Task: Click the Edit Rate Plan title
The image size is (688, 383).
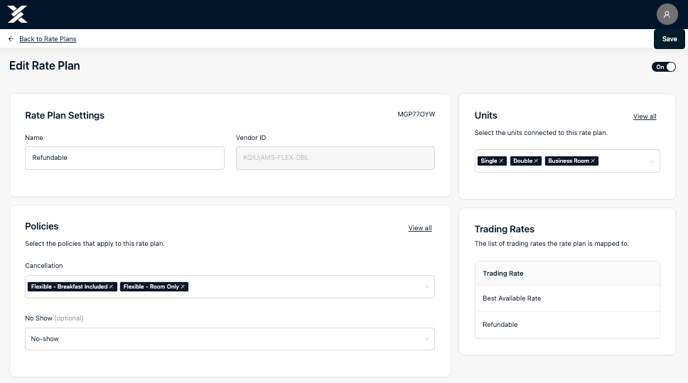Action: 44,66
